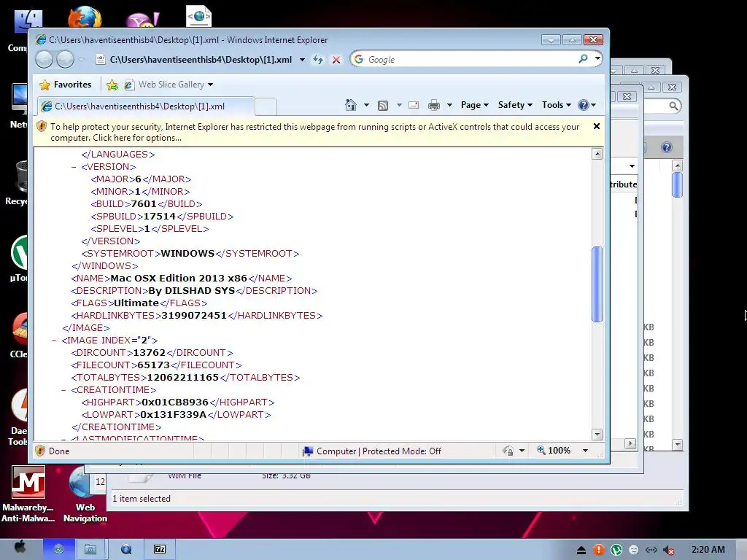This screenshot has width=747, height=560.
Task: Open the Page menu
Action: [x=474, y=105]
